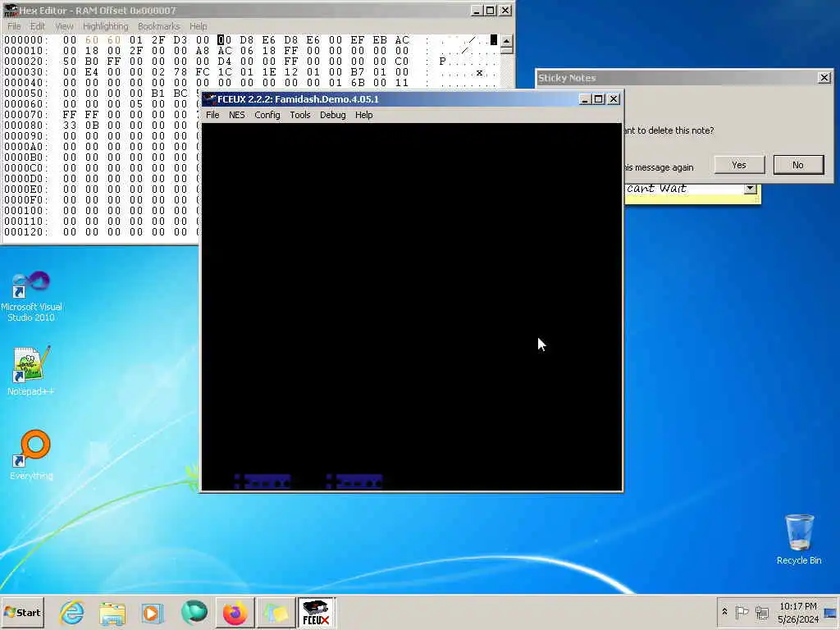Minimize the FCEUX window
This screenshot has width=840, height=630.
pyautogui.click(x=584, y=98)
